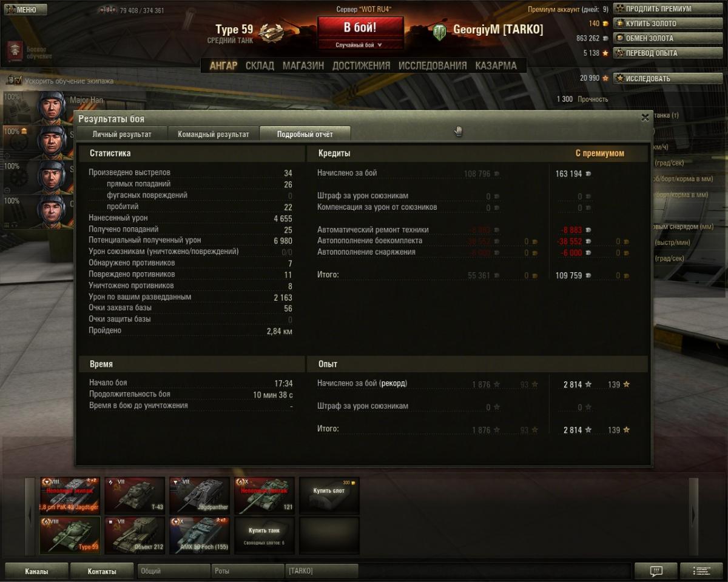Screen dimensions: 728x582
Task: Open the Меню dropdown button
Action: [22, 10]
